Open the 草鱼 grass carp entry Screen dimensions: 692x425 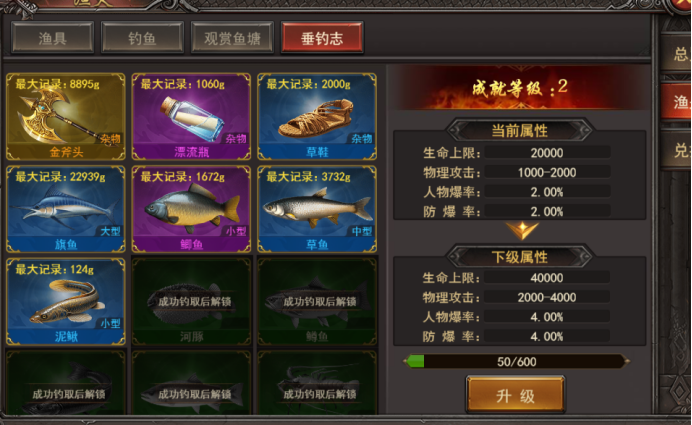[x=317, y=209]
